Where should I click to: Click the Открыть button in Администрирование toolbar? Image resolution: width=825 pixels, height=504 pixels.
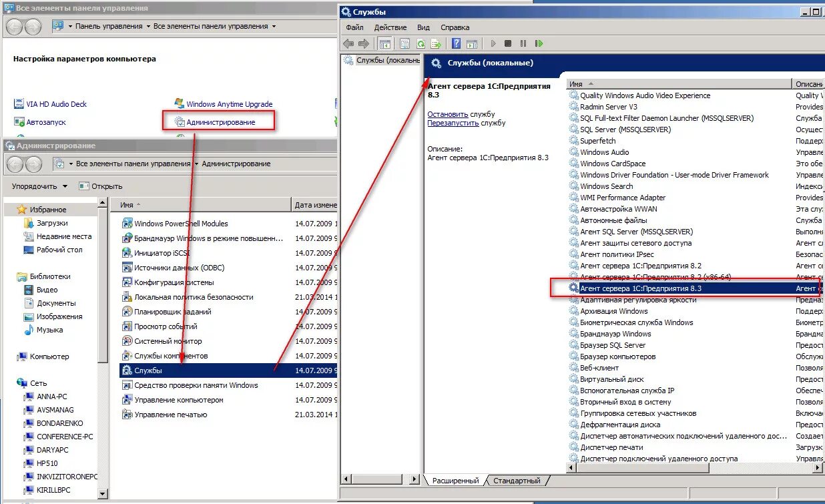(101, 186)
